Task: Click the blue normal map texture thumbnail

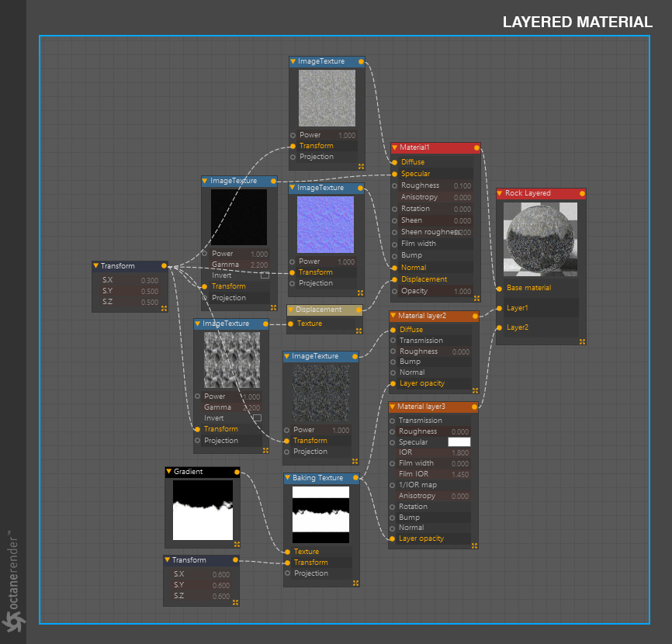Action: point(325,224)
